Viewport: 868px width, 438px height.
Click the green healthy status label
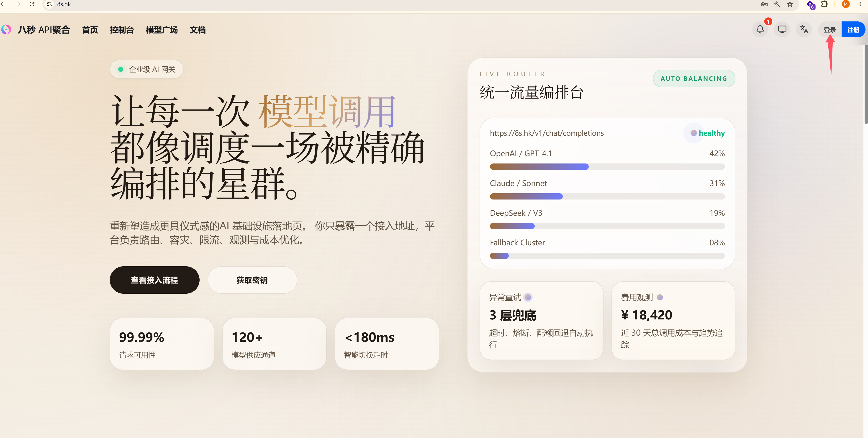click(x=712, y=133)
